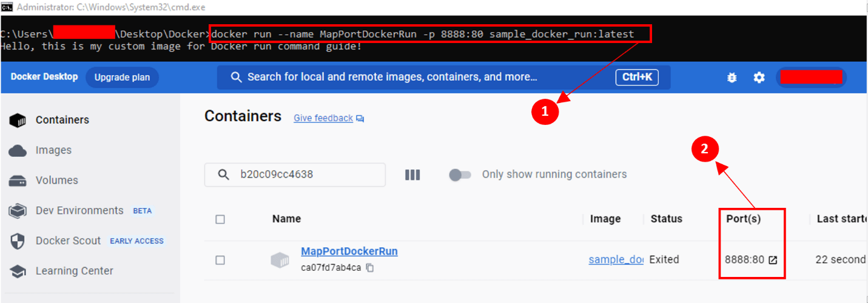This screenshot has width=868, height=303.
Task: Check the select-all containers checkbox
Action: pos(220,219)
